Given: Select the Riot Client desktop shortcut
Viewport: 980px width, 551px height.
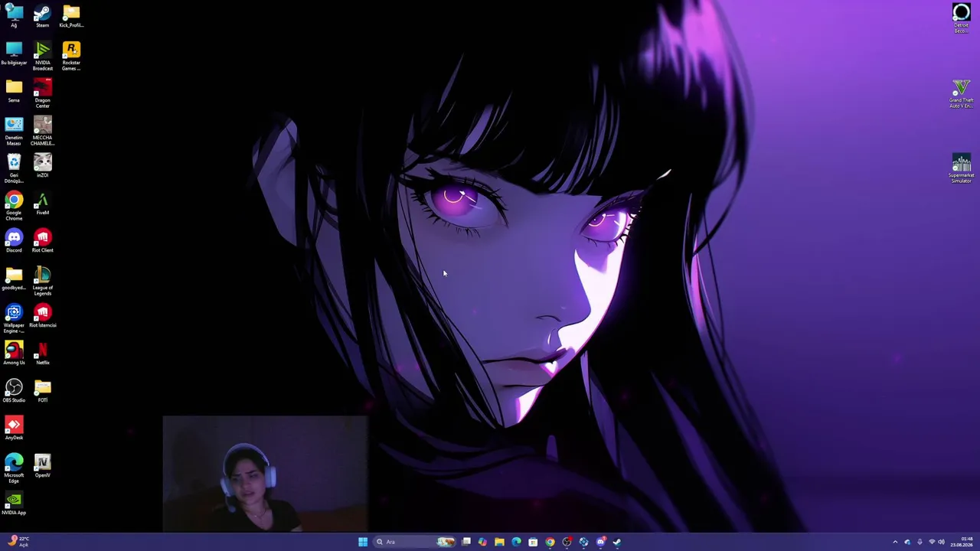Looking at the screenshot, I should coord(42,241).
